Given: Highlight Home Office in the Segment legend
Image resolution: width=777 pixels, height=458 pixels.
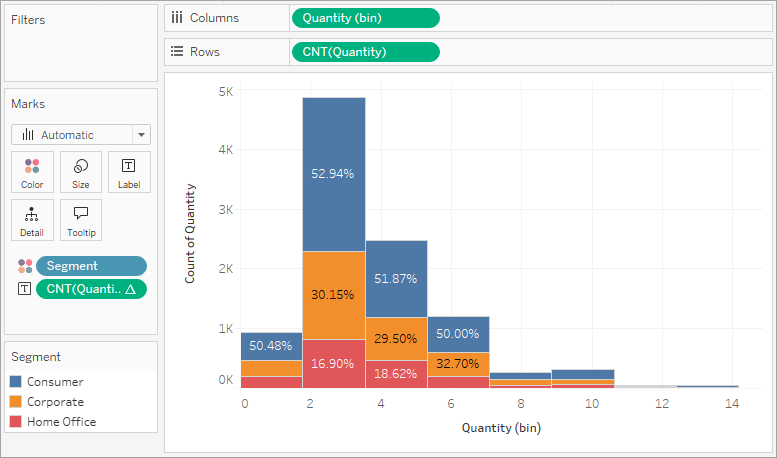Looking at the screenshot, I should [61, 422].
